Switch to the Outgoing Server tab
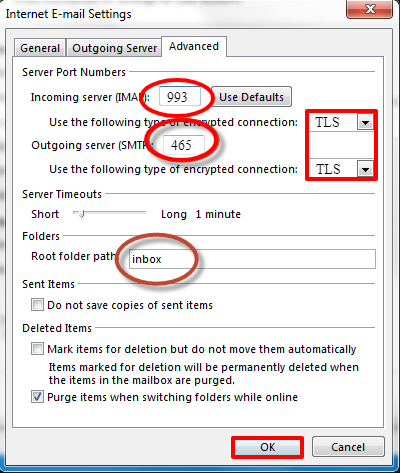Image resolution: width=400 pixels, height=473 pixels. click(115, 48)
